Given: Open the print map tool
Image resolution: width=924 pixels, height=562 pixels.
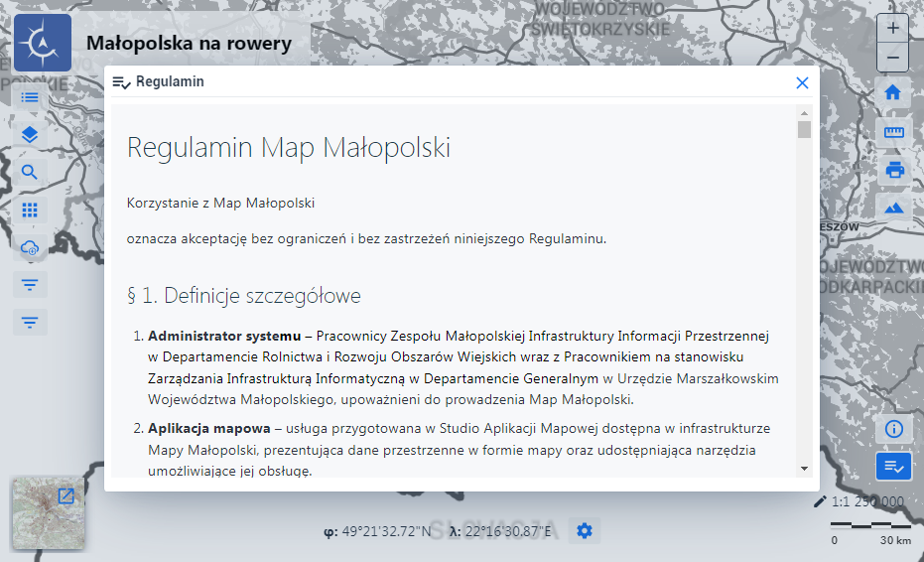Looking at the screenshot, I should (x=893, y=169).
